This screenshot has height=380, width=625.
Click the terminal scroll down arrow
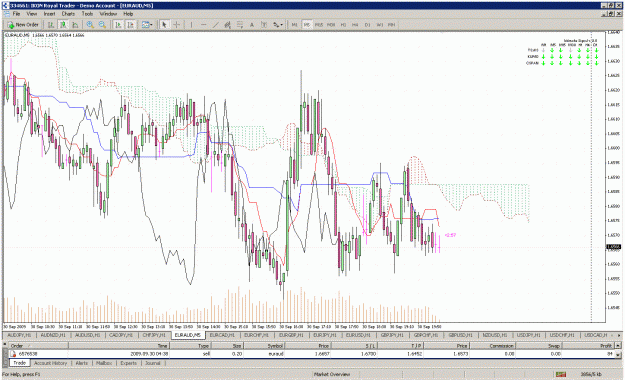618,354
